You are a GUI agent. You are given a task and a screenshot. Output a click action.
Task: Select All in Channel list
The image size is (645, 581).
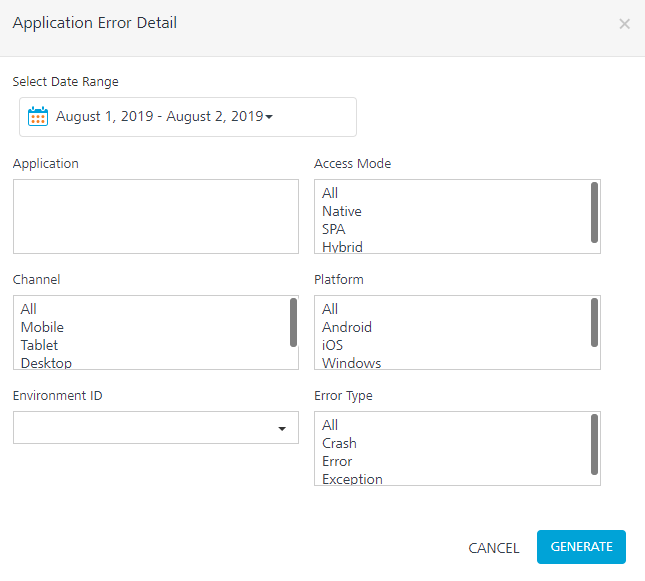(x=28, y=309)
